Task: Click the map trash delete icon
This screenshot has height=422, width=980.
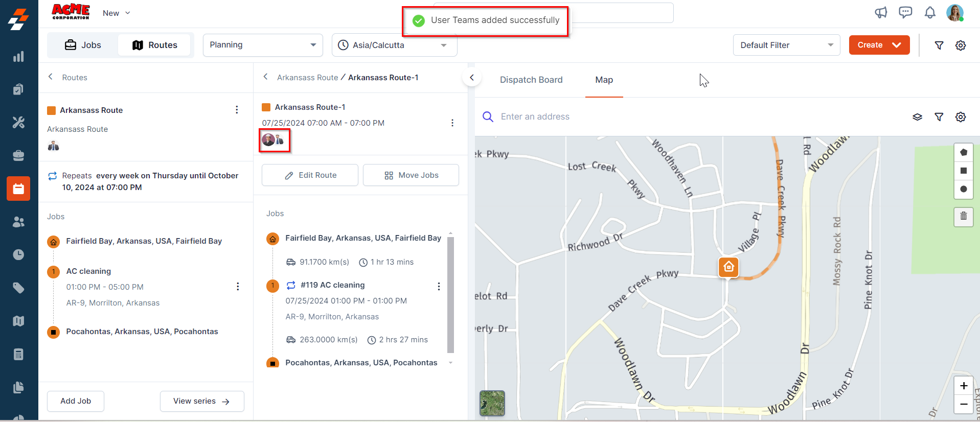Action: tap(963, 216)
